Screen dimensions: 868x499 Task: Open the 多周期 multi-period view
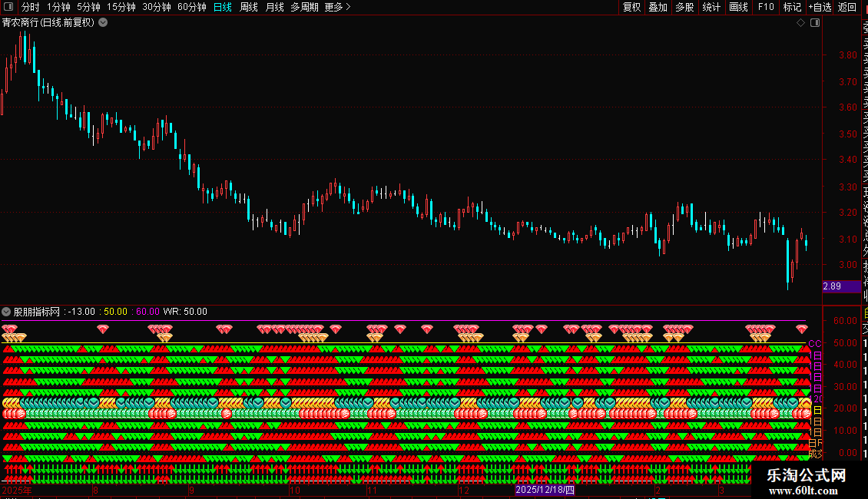coord(304,7)
